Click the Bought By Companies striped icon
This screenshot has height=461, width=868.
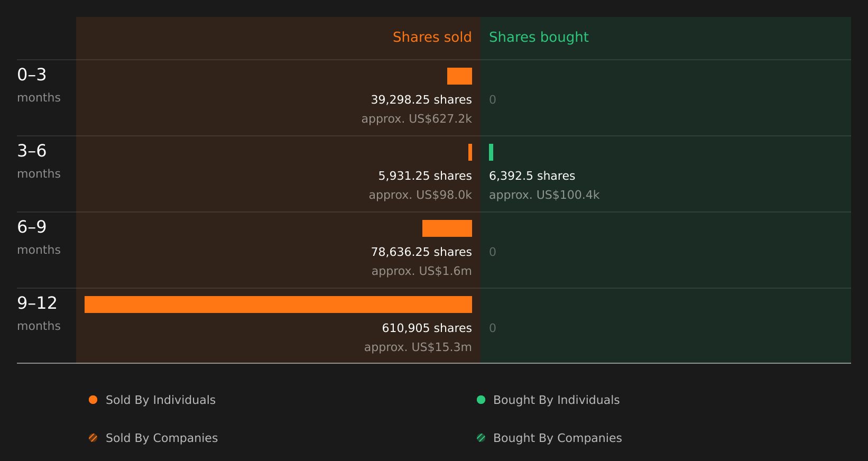point(481,438)
